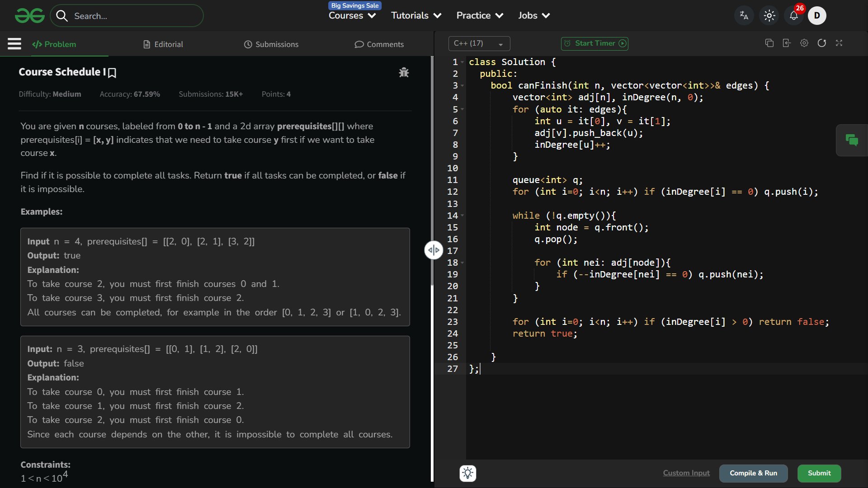Toggle fullscreen editor mode

[x=839, y=43]
